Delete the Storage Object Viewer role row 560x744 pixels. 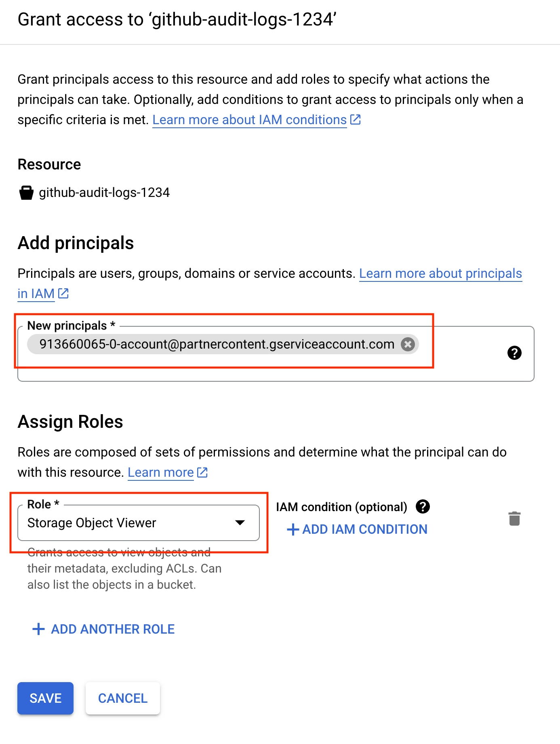click(514, 518)
